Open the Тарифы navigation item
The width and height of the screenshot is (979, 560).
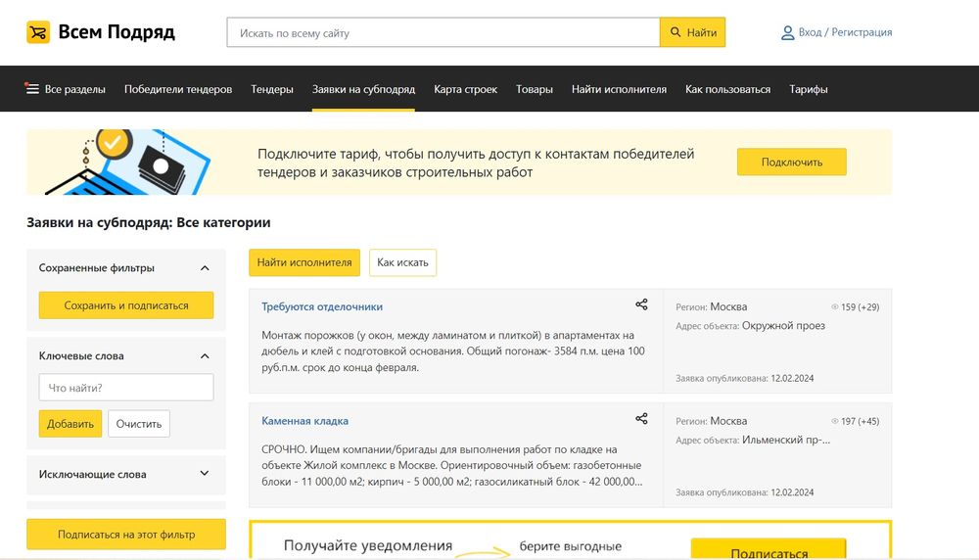coord(809,89)
